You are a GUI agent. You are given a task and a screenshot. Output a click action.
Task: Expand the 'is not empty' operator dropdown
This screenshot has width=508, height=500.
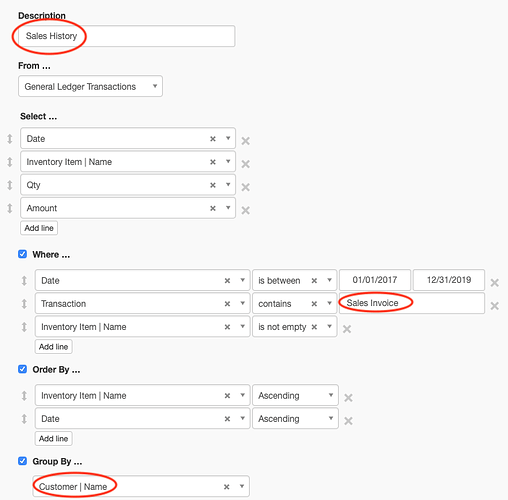coord(294,327)
